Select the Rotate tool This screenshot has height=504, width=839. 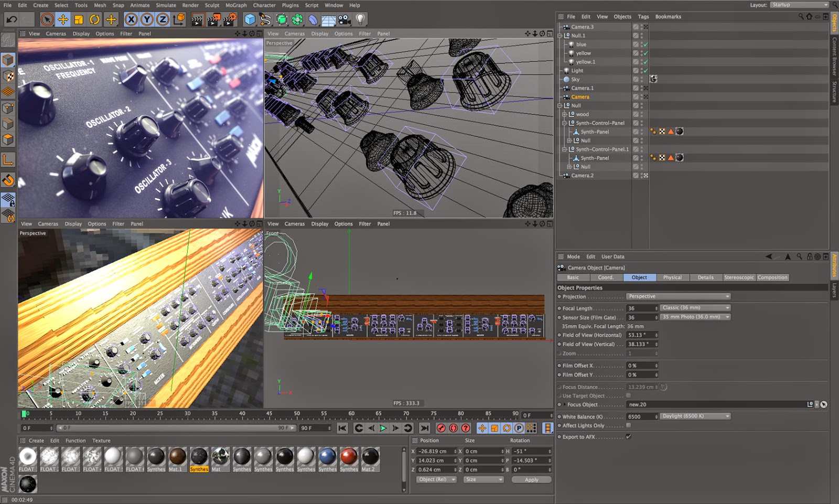click(x=94, y=20)
